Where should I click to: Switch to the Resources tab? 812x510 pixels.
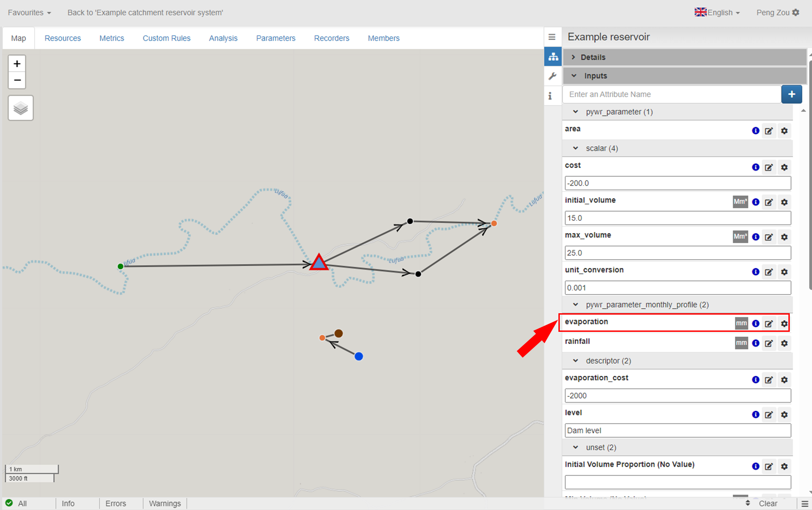point(63,38)
